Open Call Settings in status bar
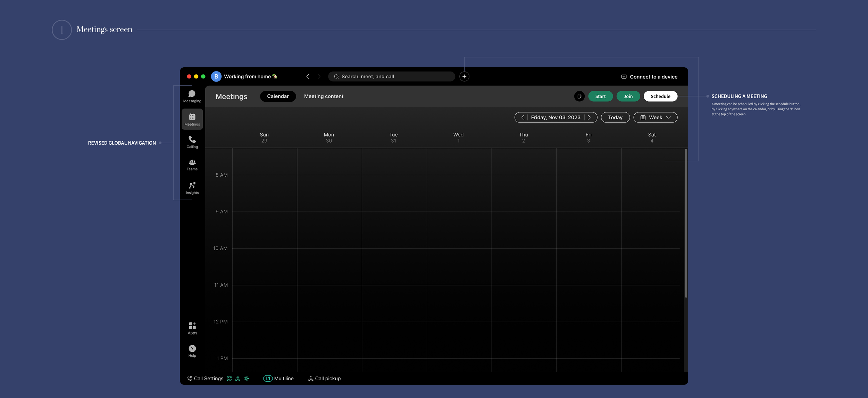This screenshot has width=868, height=398. [205, 379]
